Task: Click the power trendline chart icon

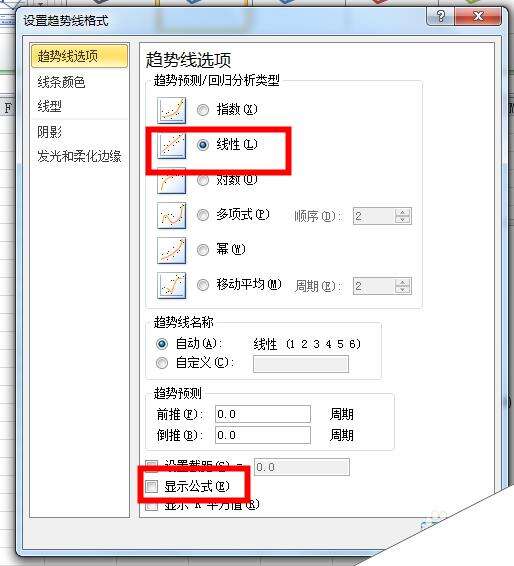Action: [171, 250]
